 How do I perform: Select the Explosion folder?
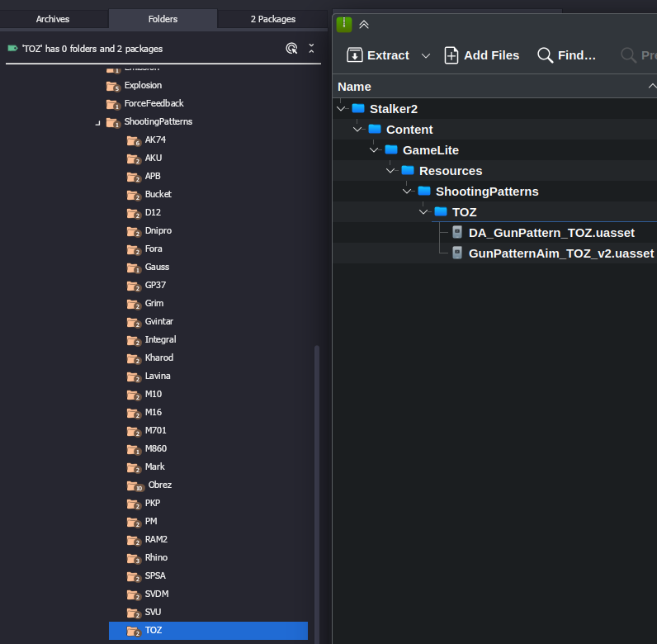point(143,85)
